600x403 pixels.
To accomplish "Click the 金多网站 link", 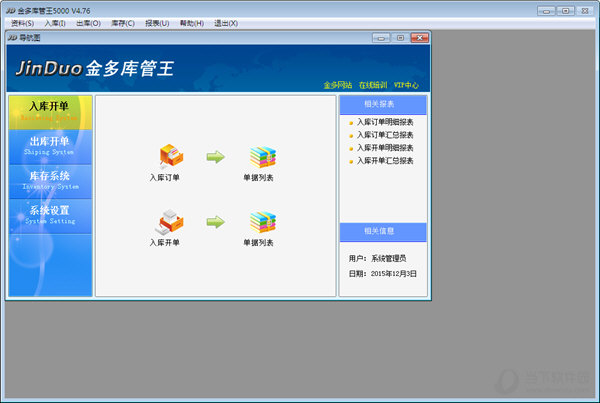I will coord(340,85).
